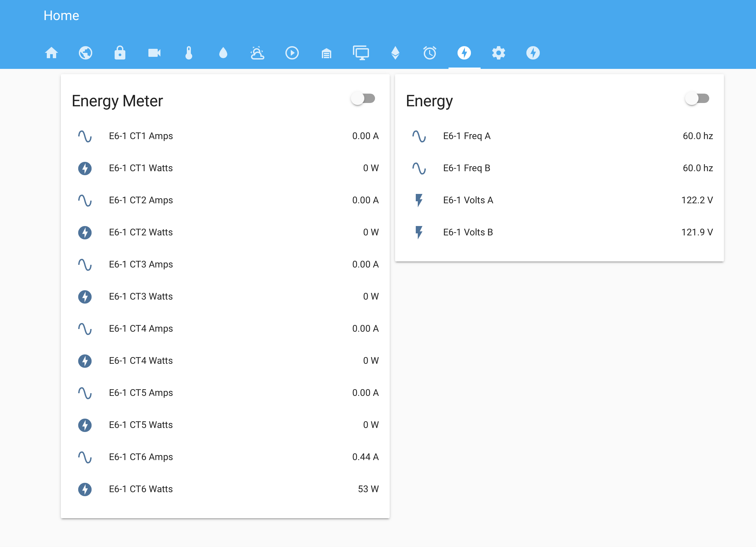The width and height of the screenshot is (756, 547).
Task: Toggle the Energy Meter group switch
Action: [x=363, y=99]
